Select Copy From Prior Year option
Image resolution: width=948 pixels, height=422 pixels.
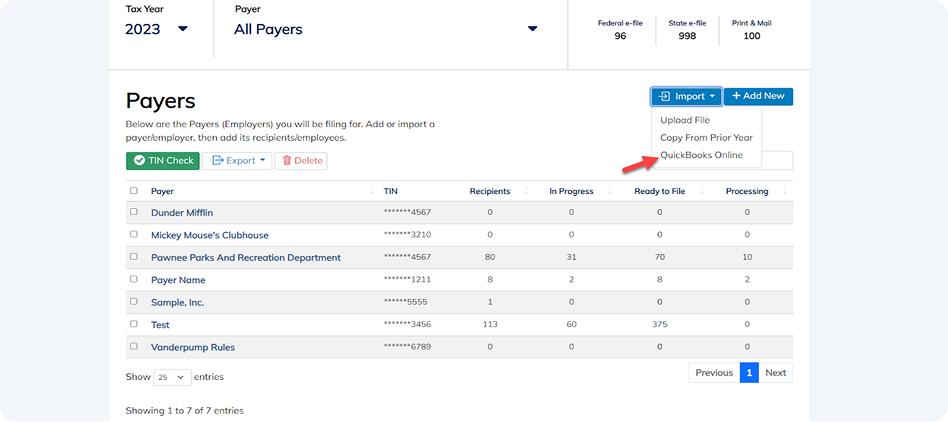coord(706,138)
